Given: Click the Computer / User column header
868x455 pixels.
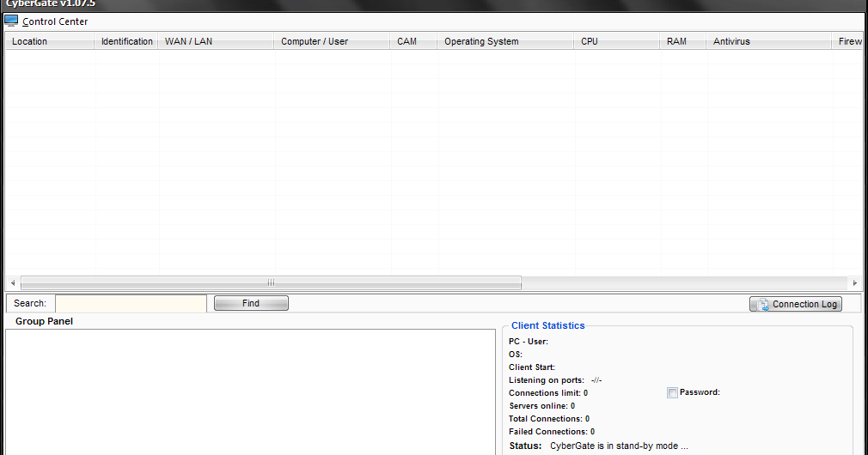Looking at the screenshot, I should [x=332, y=41].
